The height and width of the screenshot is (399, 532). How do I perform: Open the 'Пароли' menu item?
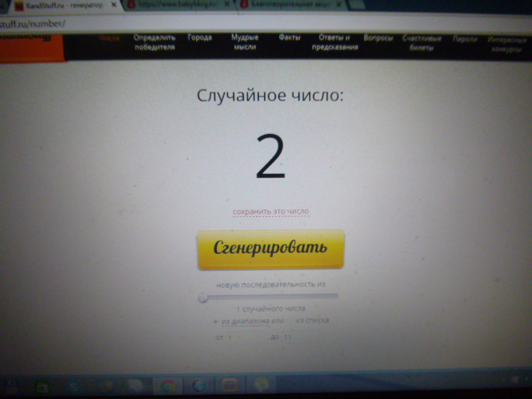coord(465,39)
